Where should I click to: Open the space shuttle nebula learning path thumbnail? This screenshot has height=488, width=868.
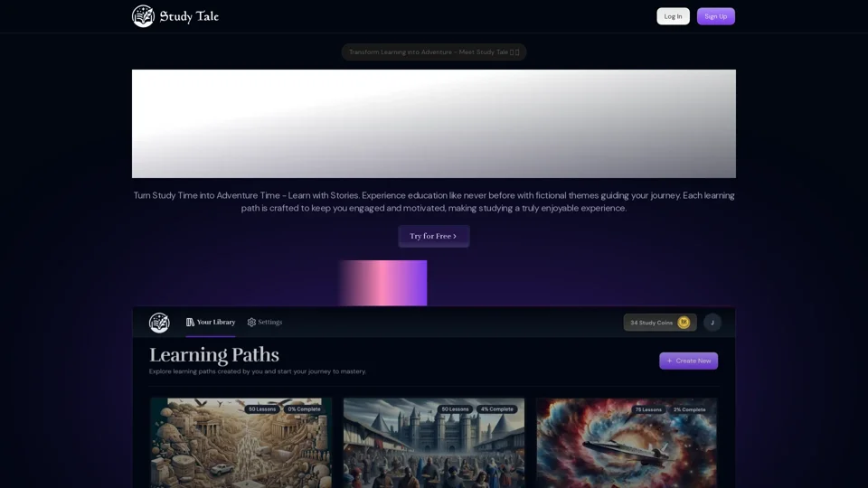tap(626, 443)
